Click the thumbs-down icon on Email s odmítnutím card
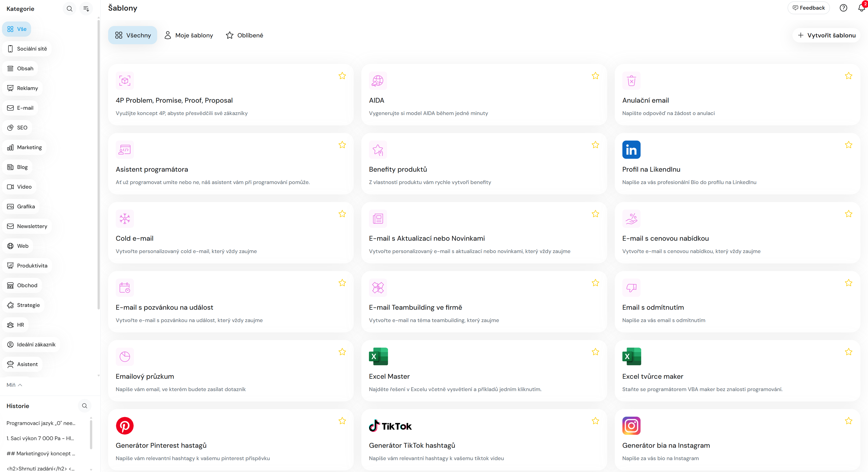Viewport: 868px width, 472px height. coord(631,288)
